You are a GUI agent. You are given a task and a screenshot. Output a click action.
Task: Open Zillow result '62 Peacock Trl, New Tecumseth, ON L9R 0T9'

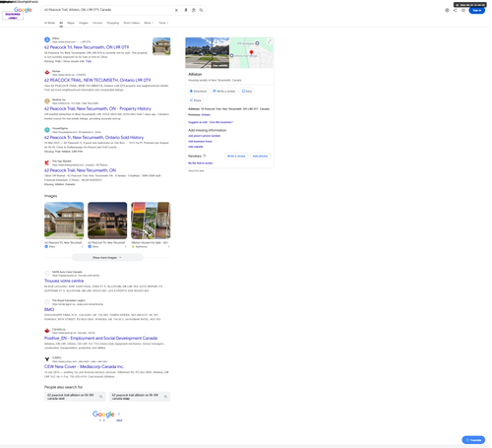pos(87,47)
